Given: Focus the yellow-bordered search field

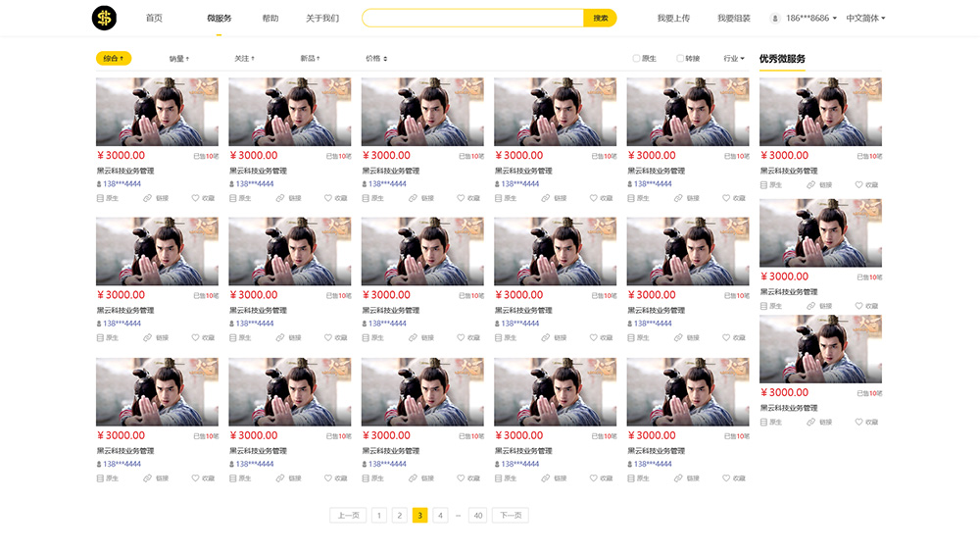Looking at the screenshot, I should pos(472,18).
